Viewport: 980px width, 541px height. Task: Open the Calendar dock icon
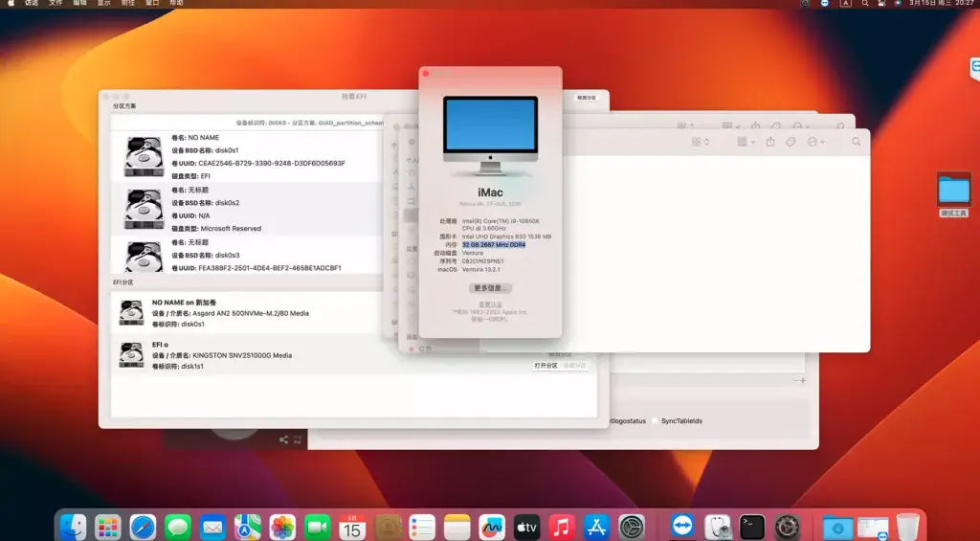[x=352, y=528]
